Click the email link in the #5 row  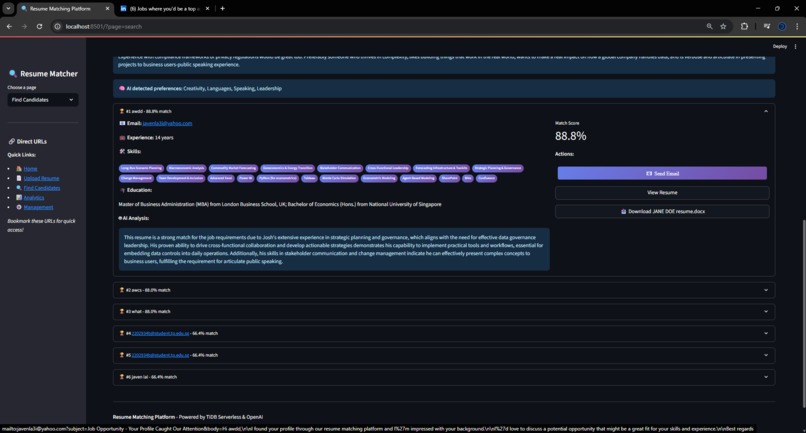click(160, 355)
